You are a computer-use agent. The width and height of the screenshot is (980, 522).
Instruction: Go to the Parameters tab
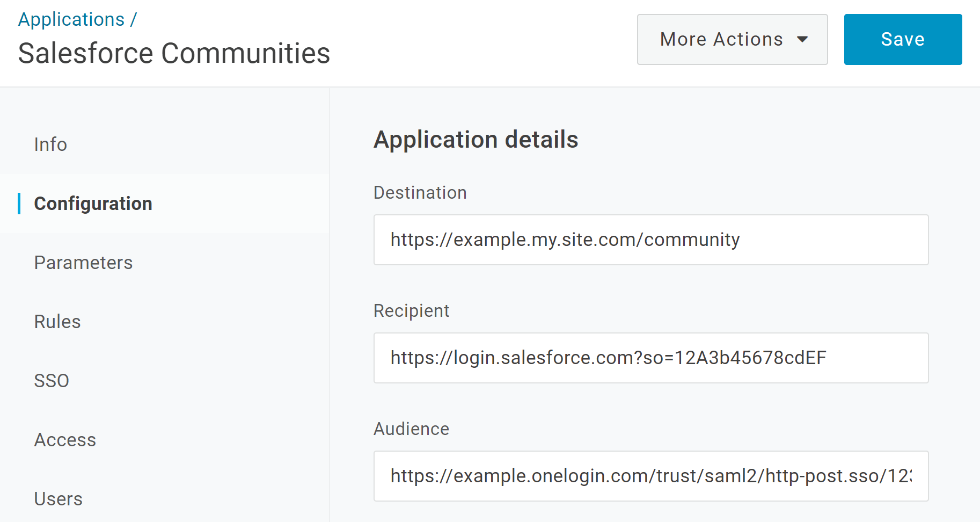pyautogui.click(x=83, y=263)
